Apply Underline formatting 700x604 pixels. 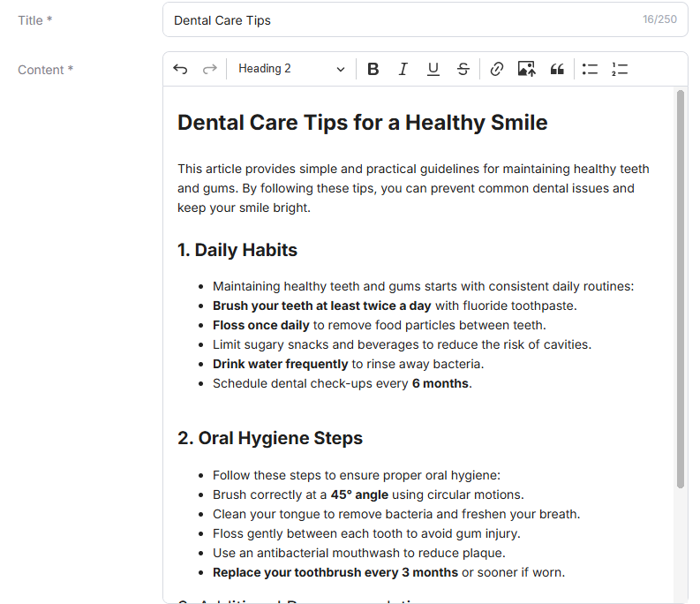point(433,69)
